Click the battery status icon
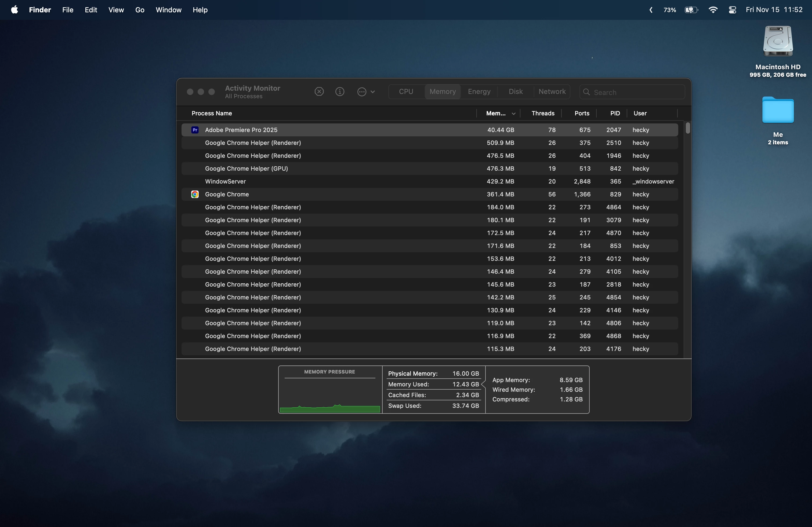The height and width of the screenshot is (527, 812). pyautogui.click(x=691, y=10)
